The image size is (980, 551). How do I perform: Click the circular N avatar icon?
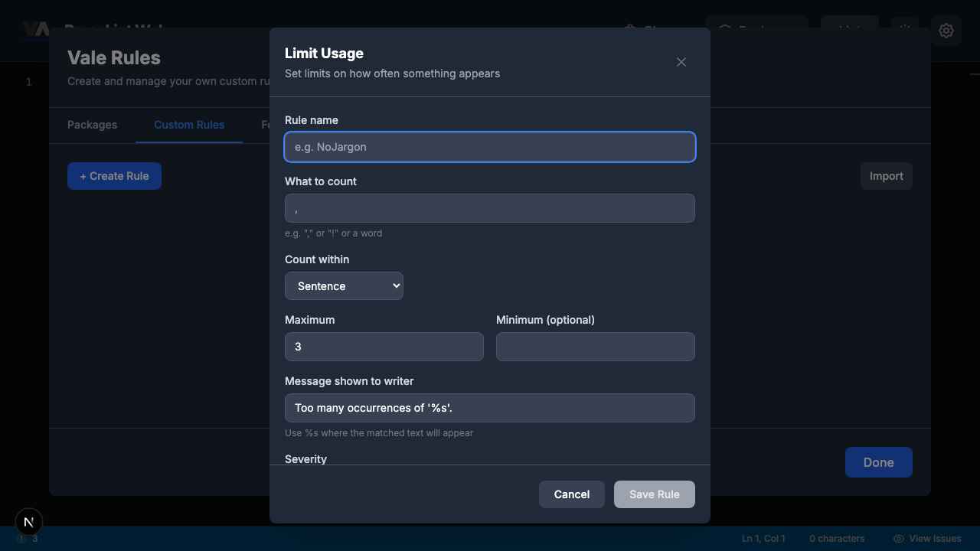pos(28,521)
